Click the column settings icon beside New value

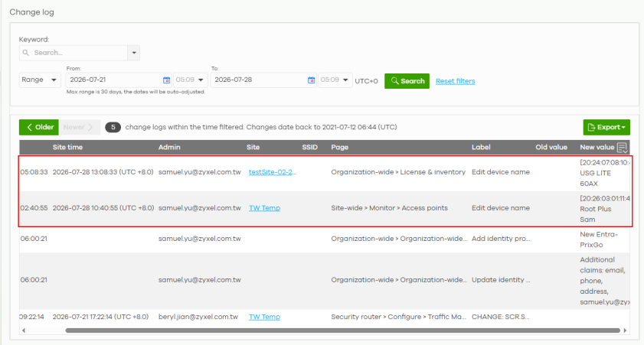tap(623, 148)
